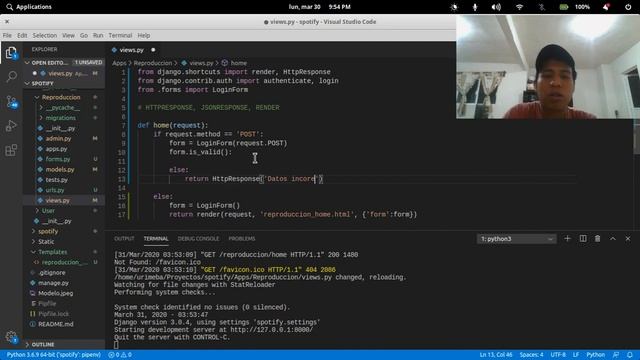The width and height of the screenshot is (640, 360).
Task: Change language mode via Python status item
Action: 596,355
